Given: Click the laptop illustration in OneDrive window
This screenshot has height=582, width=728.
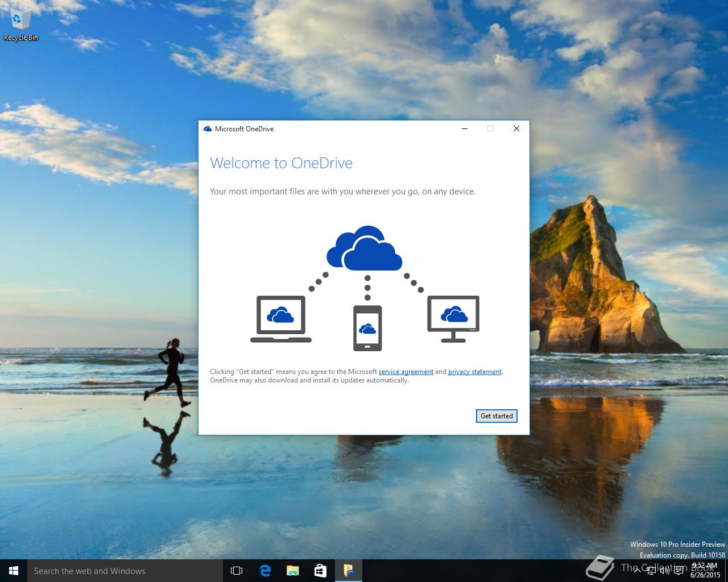Looking at the screenshot, I should tap(281, 319).
